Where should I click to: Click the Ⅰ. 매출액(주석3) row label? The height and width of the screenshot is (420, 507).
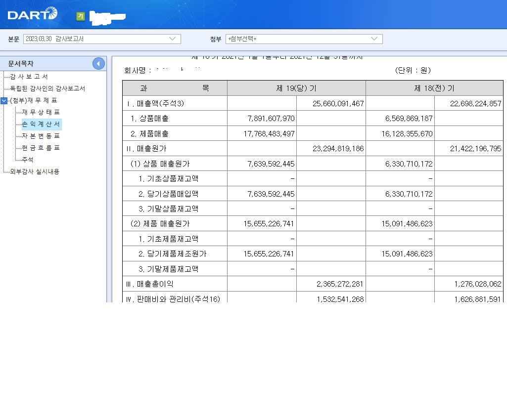point(155,103)
